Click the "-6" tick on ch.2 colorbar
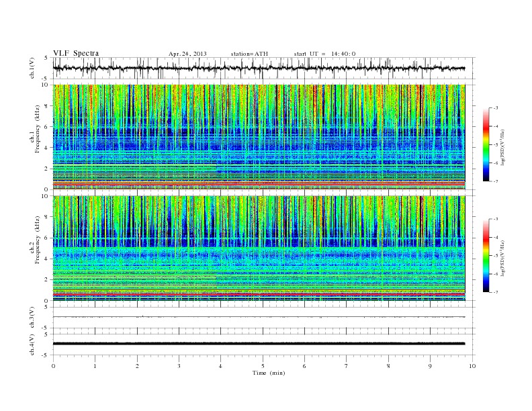This screenshot has width=532, height=411. click(496, 274)
